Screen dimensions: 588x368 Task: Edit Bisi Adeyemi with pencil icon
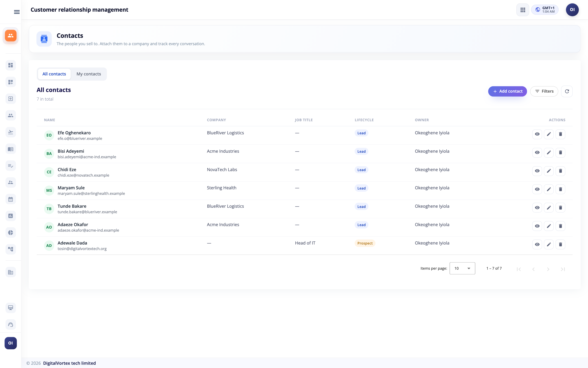pyautogui.click(x=549, y=152)
